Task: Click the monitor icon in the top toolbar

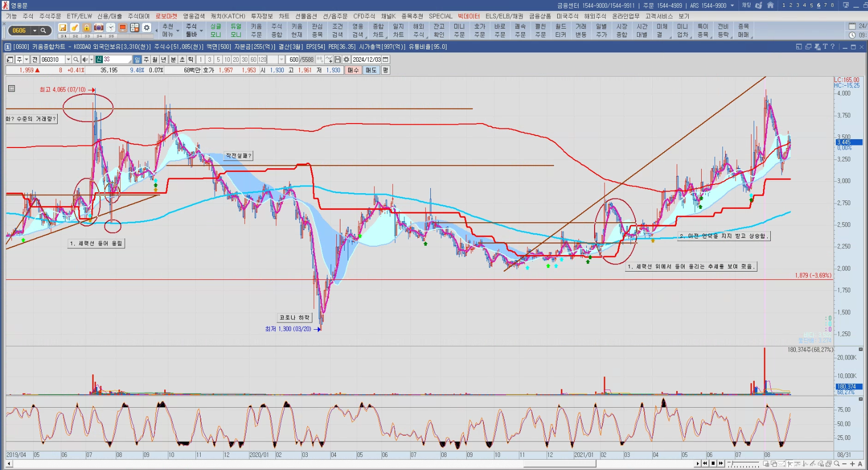Action: tap(123, 28)
